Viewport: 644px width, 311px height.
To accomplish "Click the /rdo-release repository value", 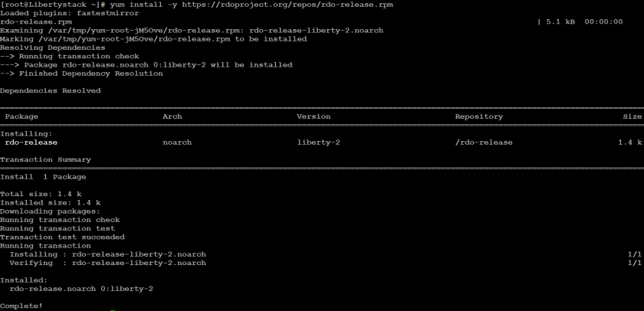I will (484, 142).
